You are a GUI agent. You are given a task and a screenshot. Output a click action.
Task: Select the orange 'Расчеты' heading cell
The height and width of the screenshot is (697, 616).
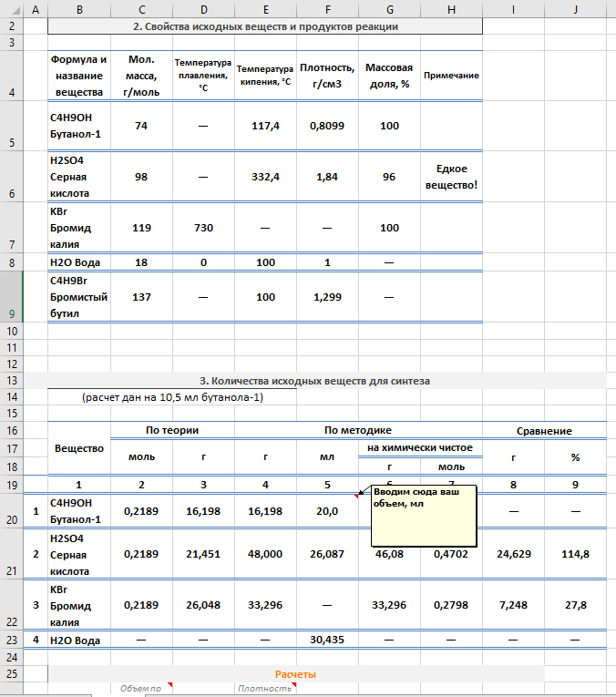click(295, 673)
